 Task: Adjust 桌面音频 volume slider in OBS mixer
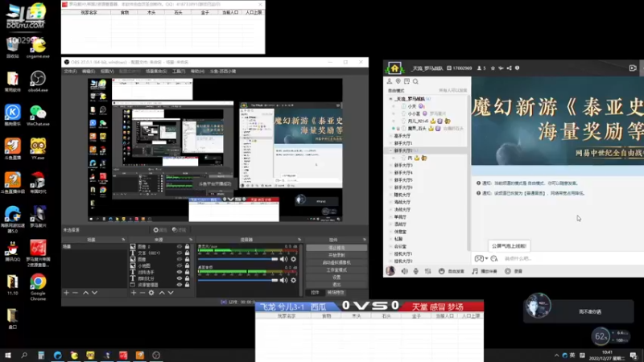click(x=237, y=280)
